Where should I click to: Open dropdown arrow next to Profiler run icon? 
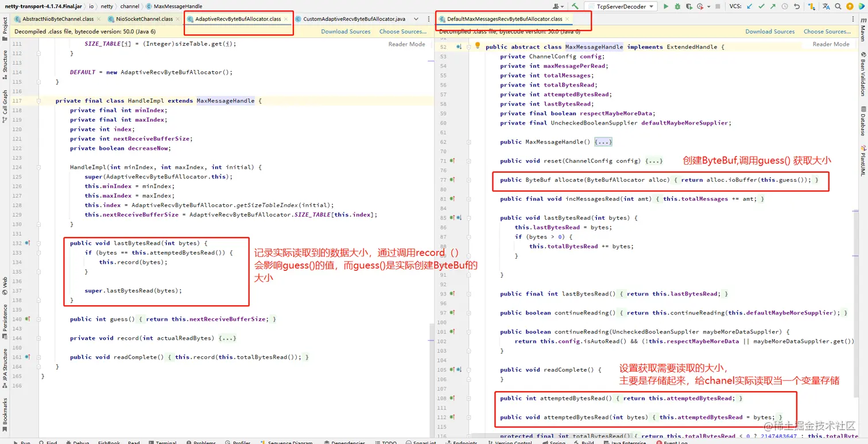pos(708,6)
